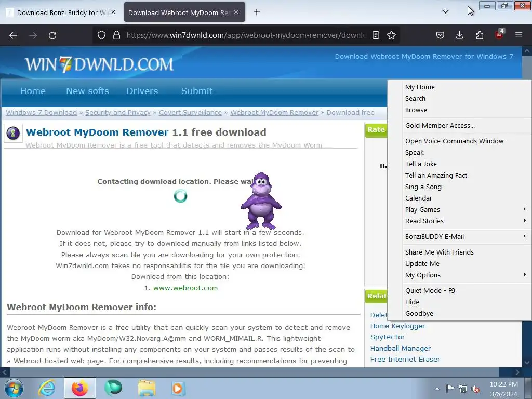The height and width of the screenshot is (399, 532).
Task: Open Calendar from the Bonzi menu
Action: (x=419, y=198)
